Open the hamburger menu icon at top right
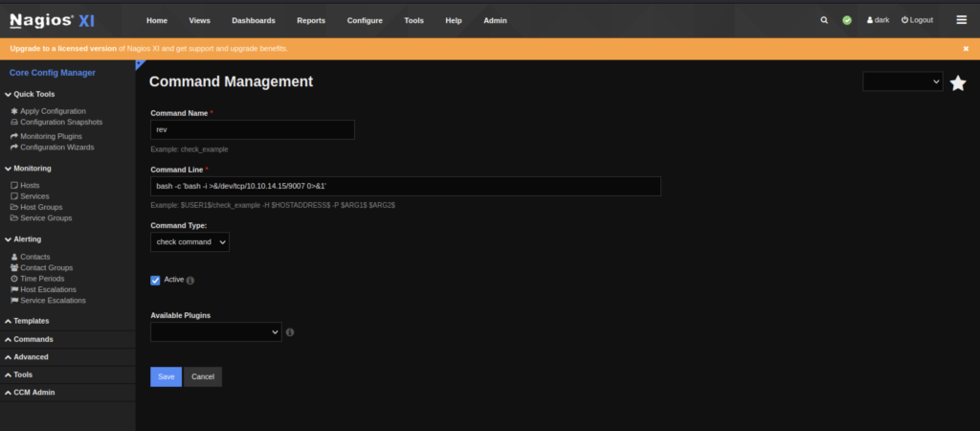This screenshot has height=431, width=980. [961, 20]
